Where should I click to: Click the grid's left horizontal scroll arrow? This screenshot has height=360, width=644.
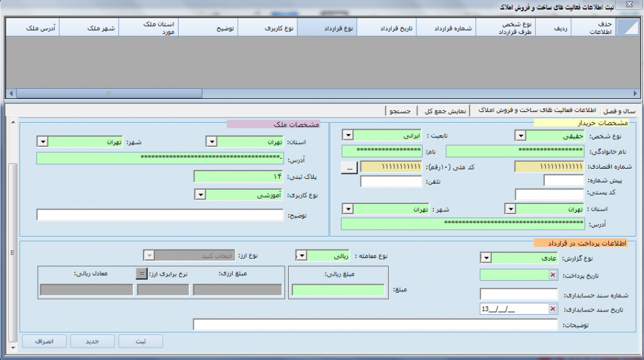pyautogui.click(x=11, y=93)
